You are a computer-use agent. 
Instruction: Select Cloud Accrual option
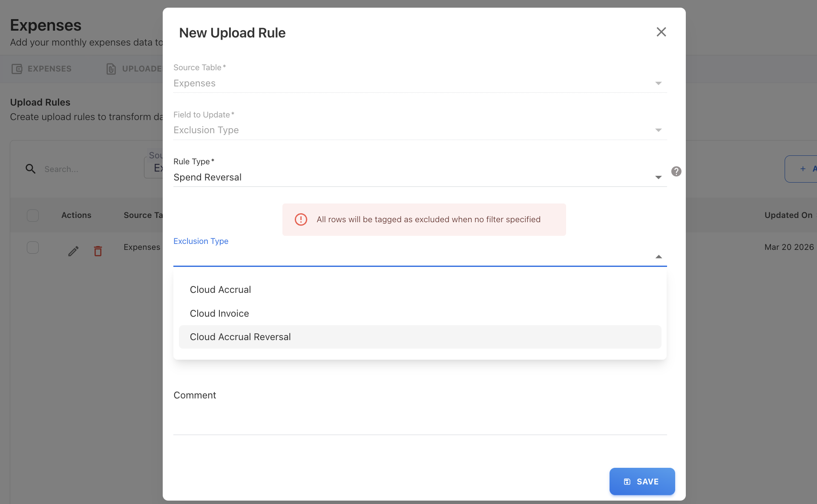pyautogui.click(x=220, y=289)
